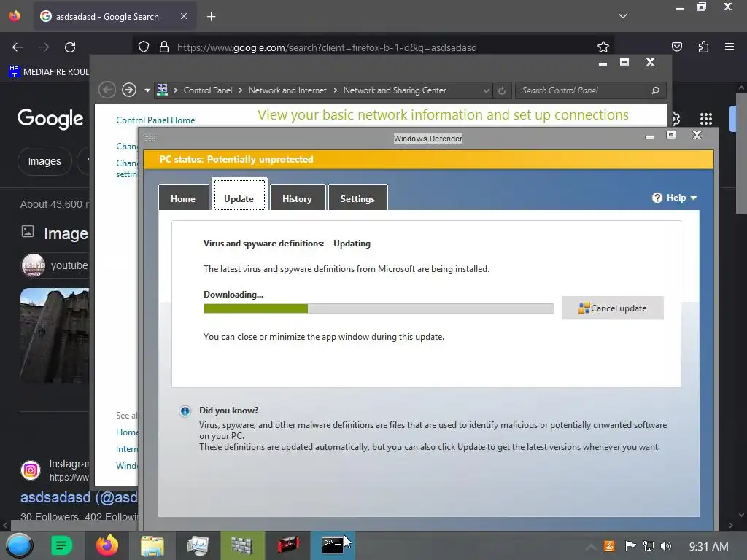Screen dimensions: 747x560
Task: Click the site padlock icon
Action: [164, 47]
